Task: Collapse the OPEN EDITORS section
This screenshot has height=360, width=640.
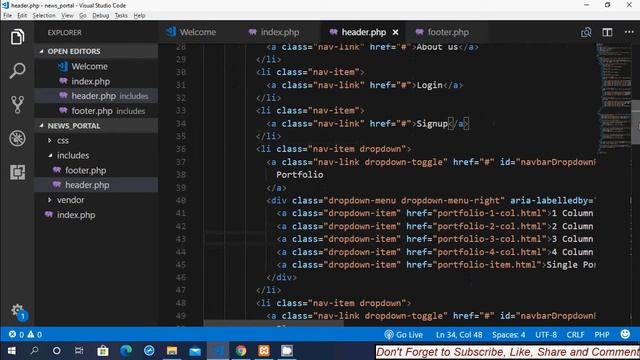Action: coord(96,51)
